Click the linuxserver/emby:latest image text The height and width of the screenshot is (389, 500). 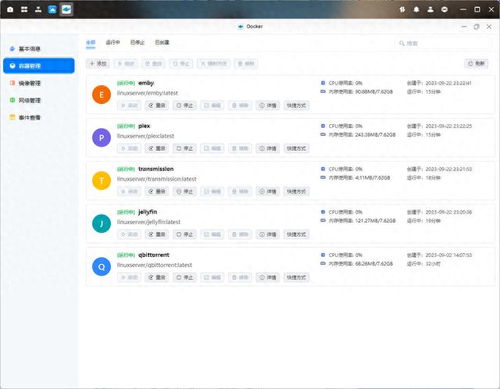click(147, 93)
